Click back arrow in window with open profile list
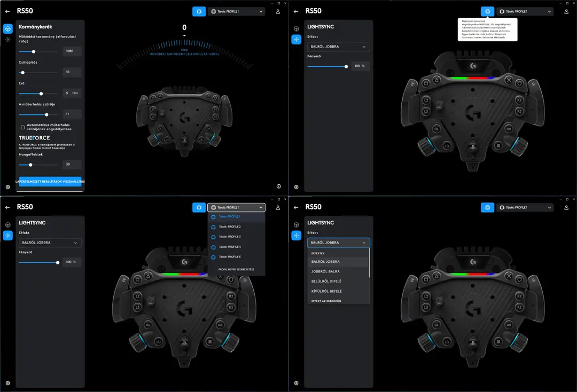 click(7, 207)
